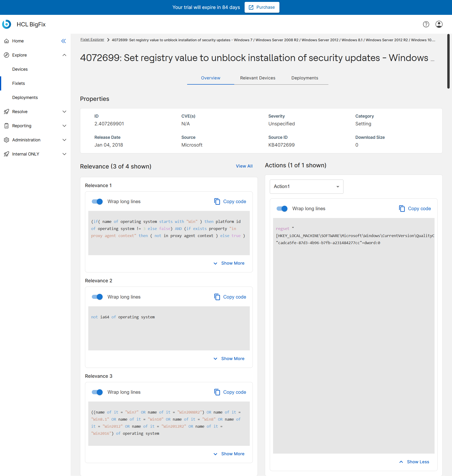Toggle Wrap long lines for Relevance 1
Screen dimensions: 452x476
point(97,201)
